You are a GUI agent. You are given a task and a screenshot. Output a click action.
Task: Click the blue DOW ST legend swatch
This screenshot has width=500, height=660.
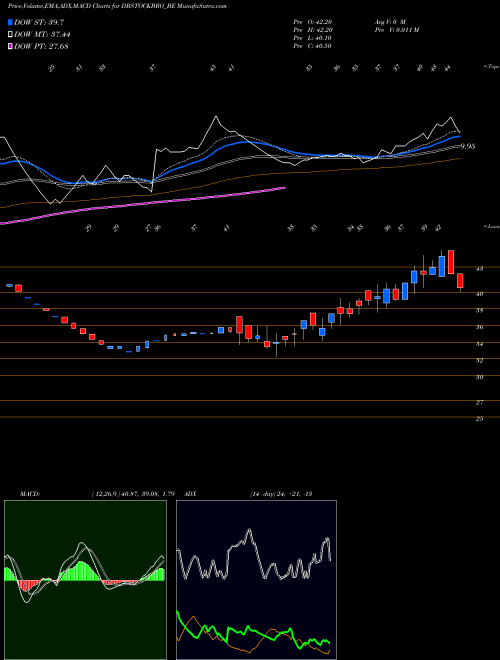[x=10, y=22]
